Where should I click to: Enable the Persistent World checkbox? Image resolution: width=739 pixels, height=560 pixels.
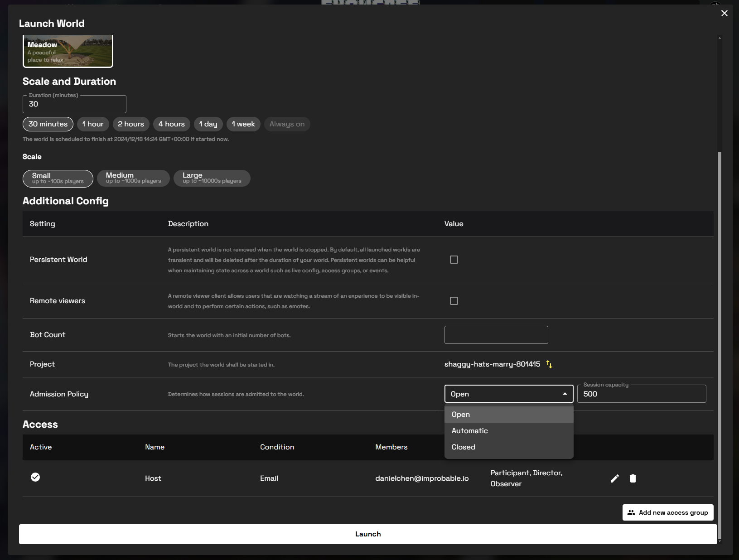[x=454, y=260]
